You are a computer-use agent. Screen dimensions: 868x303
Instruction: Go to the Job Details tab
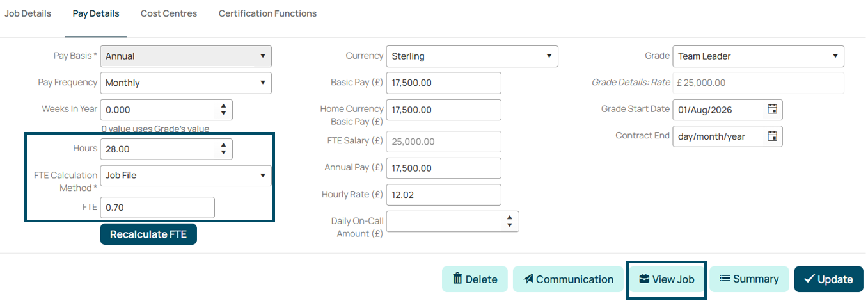click(28, 13)
